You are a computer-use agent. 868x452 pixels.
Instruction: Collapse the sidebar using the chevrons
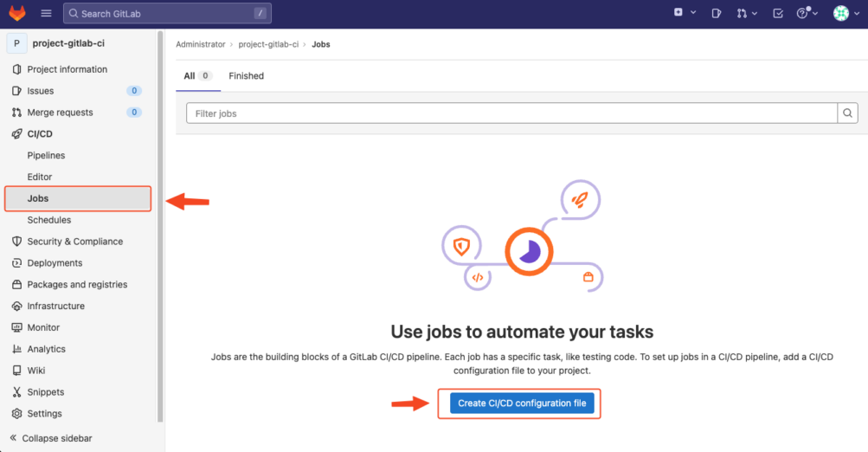tap(13, 437)
